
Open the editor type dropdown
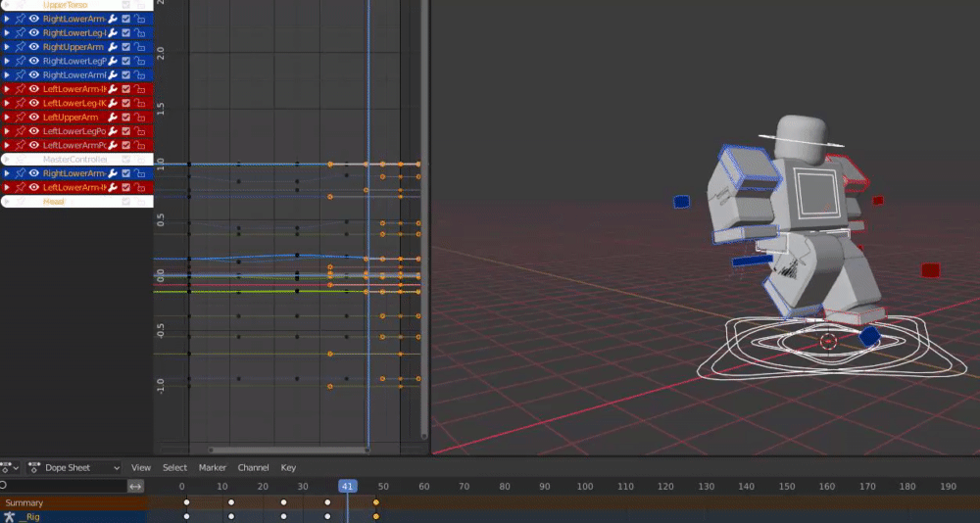(10, 467)
